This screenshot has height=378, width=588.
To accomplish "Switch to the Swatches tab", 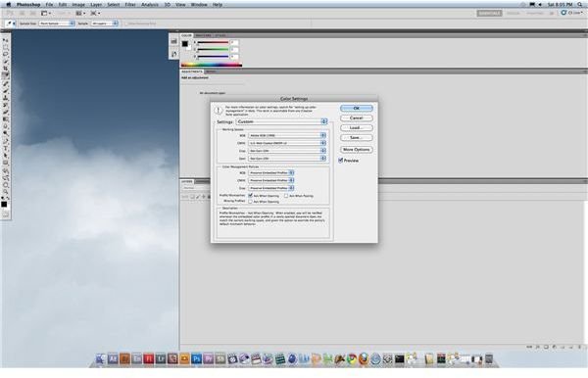I will pos(204,35).
